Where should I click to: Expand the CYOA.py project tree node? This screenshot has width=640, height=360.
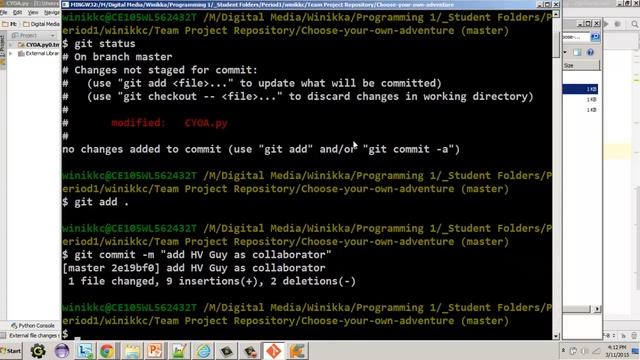click(11, 44)
